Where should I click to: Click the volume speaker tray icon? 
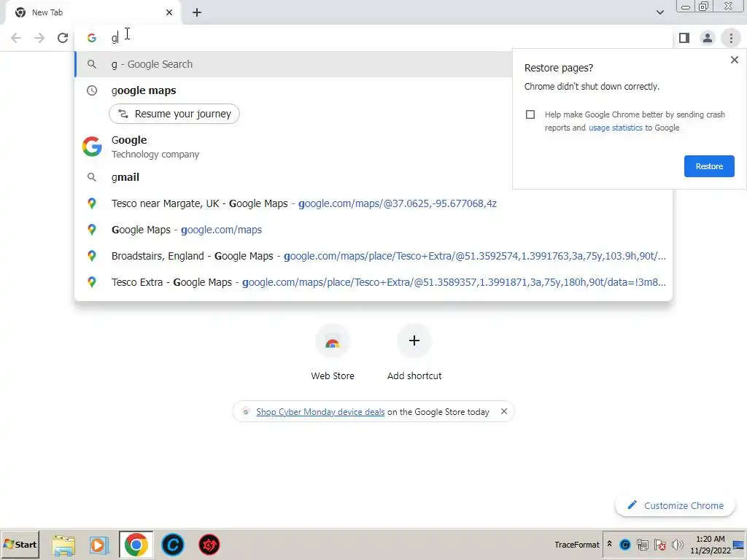click(x=677, y=544)
